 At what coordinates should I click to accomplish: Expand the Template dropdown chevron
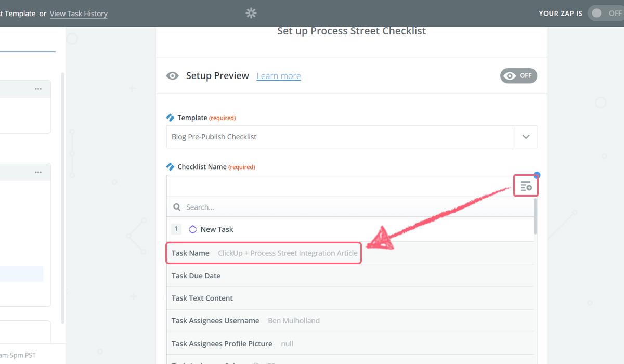(526, 137)
